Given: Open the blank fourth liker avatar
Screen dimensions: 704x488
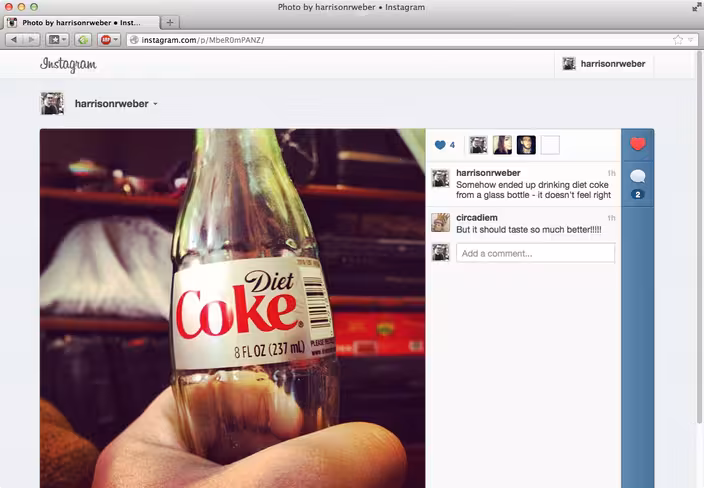Looking at the screenshot, I should pyautogui.click(x=550, y=145).
